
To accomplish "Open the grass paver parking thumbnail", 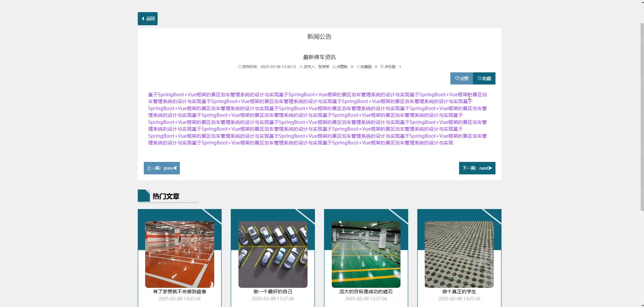I will click(459, 254).
